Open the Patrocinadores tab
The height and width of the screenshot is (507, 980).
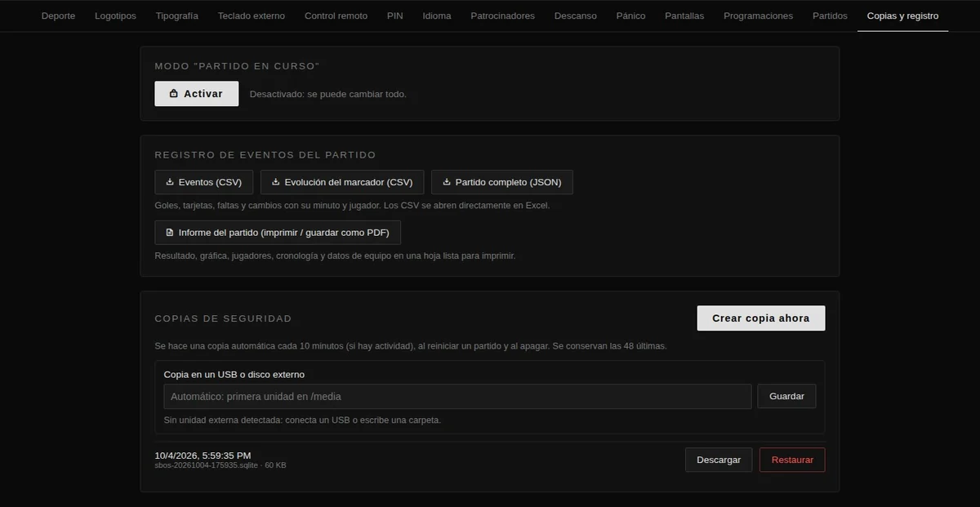click(503, 16)
